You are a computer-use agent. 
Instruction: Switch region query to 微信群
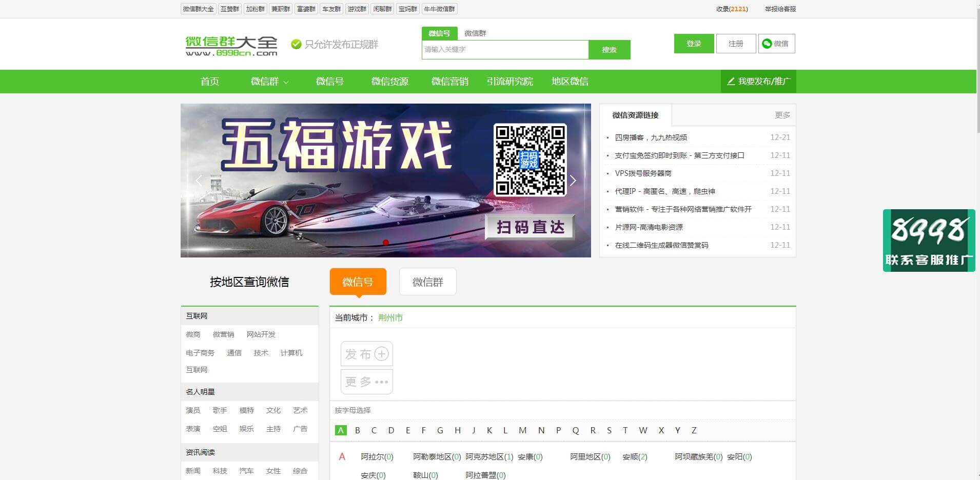tap(428, 282)
